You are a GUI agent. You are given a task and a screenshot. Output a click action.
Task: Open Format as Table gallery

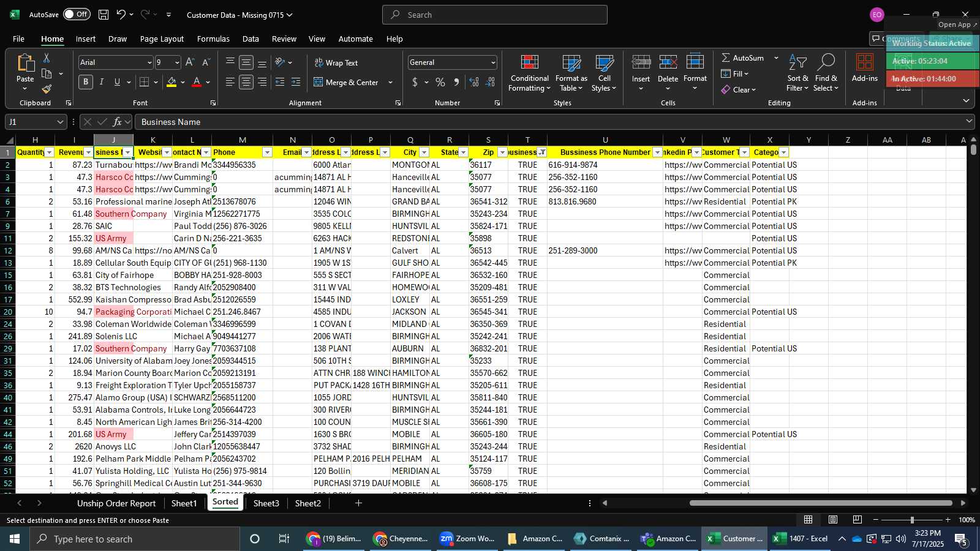pos(571,73)
